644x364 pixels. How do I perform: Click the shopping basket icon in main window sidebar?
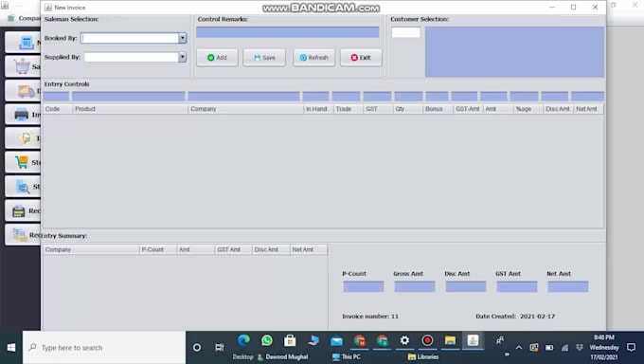point(22,66)
